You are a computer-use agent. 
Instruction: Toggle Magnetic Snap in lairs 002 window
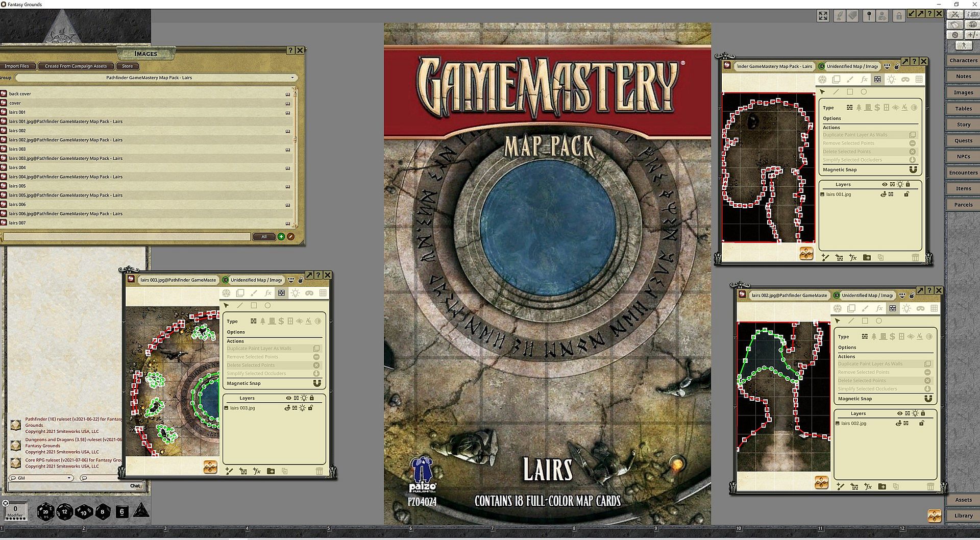tap(928, 399)
